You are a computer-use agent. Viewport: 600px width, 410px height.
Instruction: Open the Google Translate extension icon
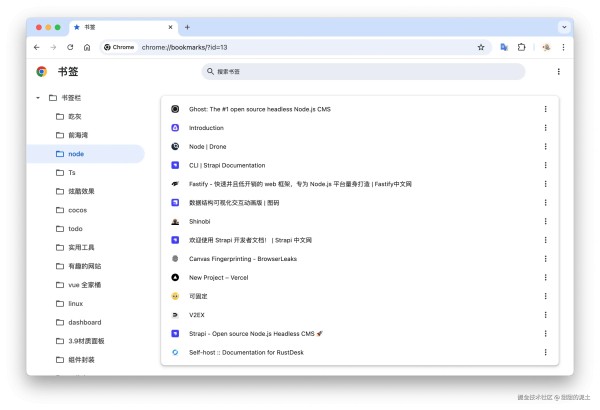[x=504, y=47]
